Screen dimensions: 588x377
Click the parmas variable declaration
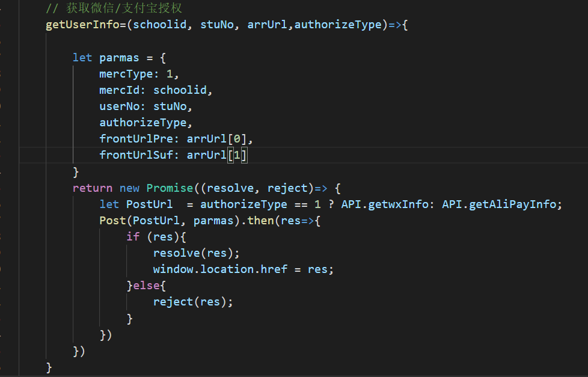(119, 58)
